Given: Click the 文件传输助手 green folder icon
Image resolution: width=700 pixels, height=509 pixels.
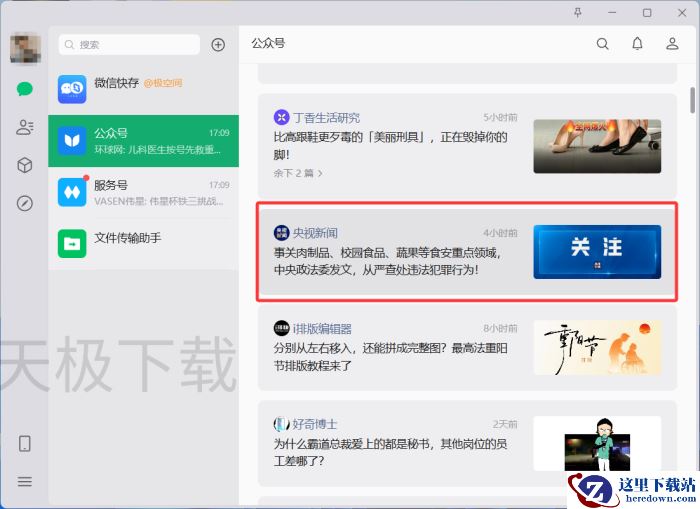Looking at the screenshot, I should (72, 244).
